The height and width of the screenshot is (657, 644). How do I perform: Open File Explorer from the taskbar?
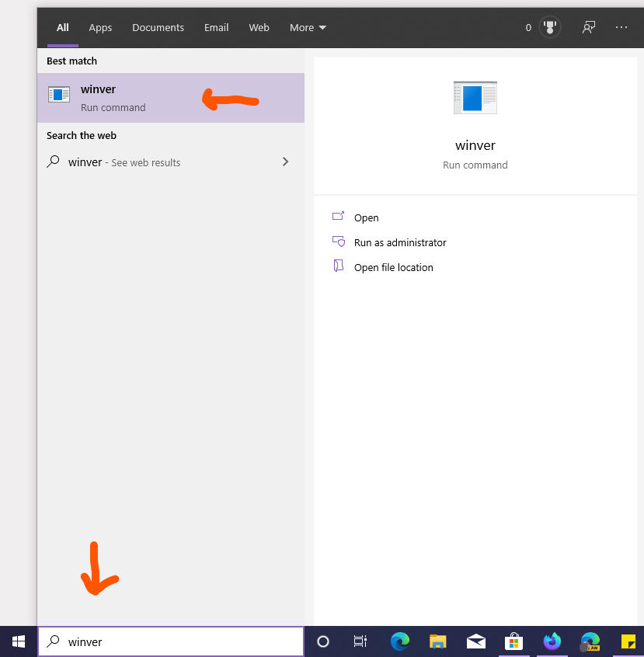click(x=437, y=641)
